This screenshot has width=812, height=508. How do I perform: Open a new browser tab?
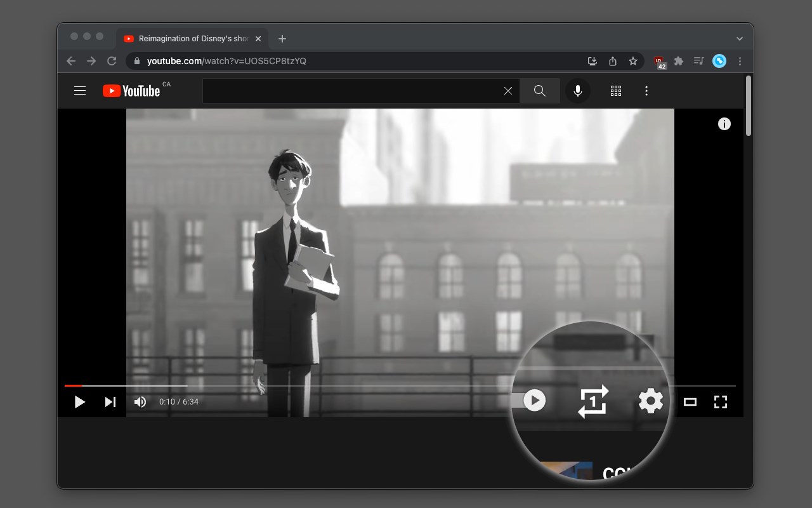pyautogui.click(x=282, y=39)
